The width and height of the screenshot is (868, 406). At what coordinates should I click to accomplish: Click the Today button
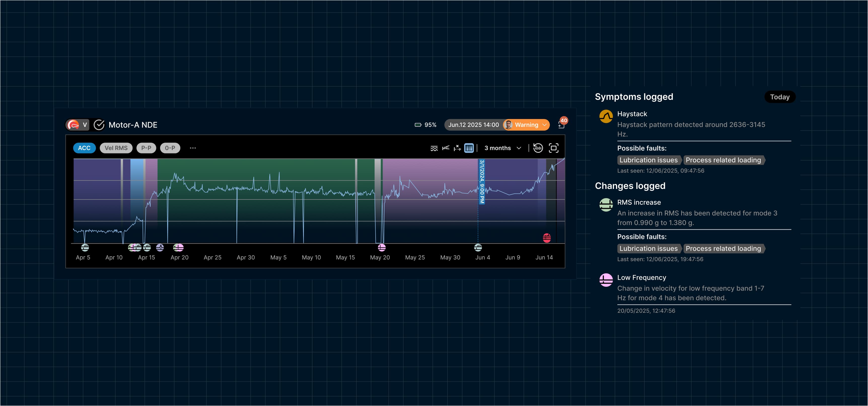tap(780, 97)
